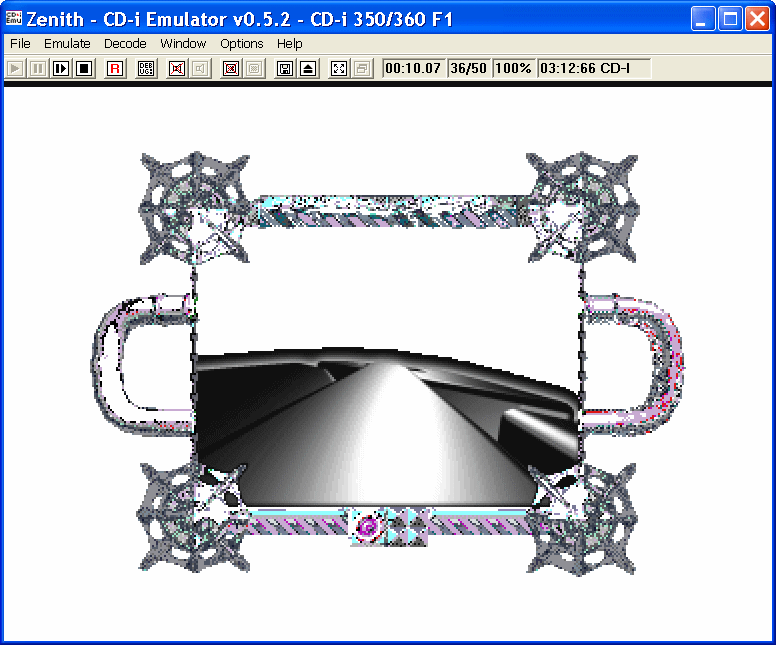The image size is (776, 645).
Task: Open the File menu
Action: [x=20, y=44]
